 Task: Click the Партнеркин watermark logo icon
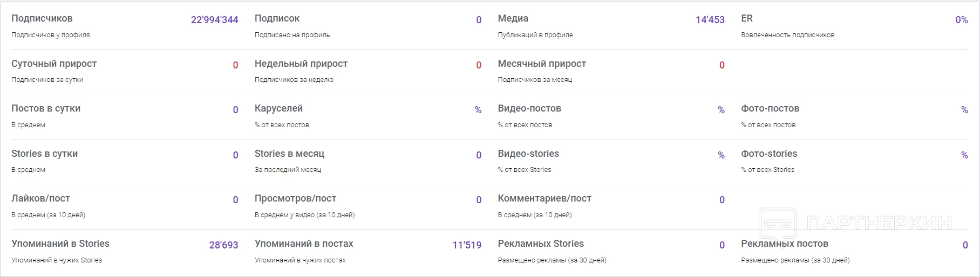pos(778,223)
